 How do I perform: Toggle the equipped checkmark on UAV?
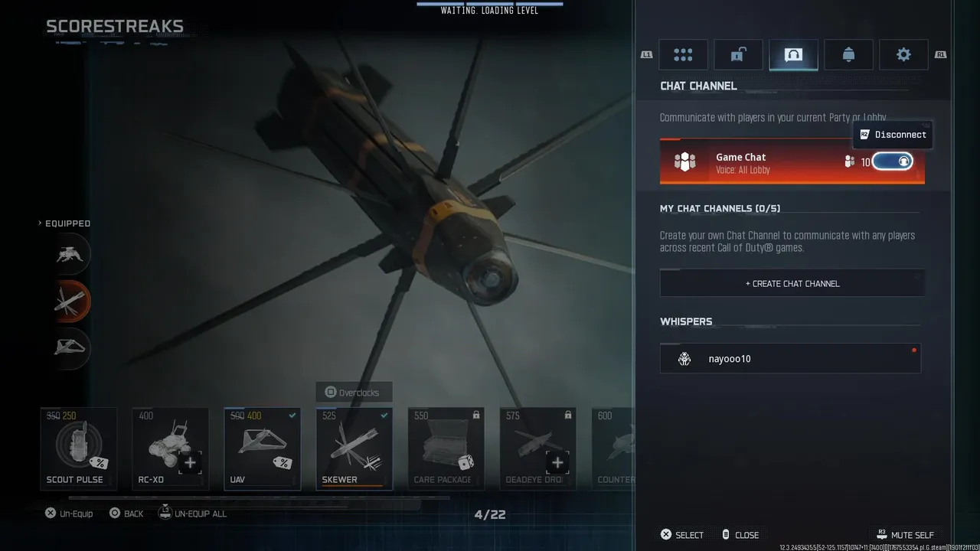(x=292, y=416)
